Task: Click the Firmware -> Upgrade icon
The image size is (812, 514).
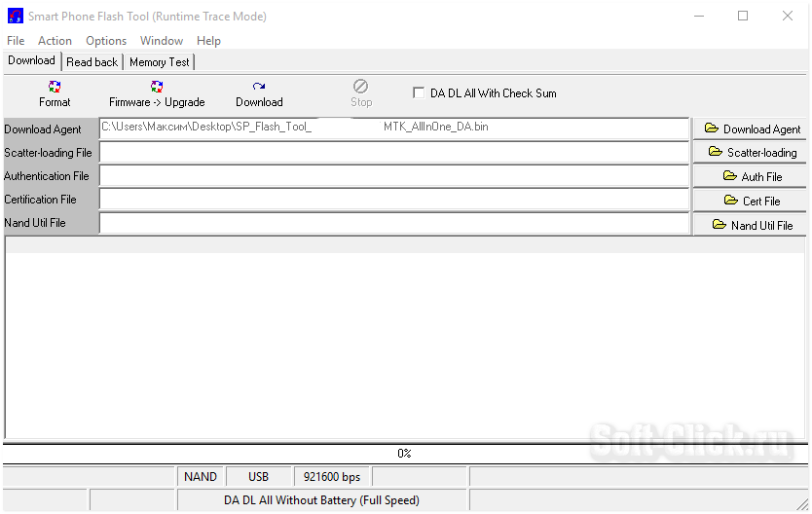Action: tap(157, 87)
